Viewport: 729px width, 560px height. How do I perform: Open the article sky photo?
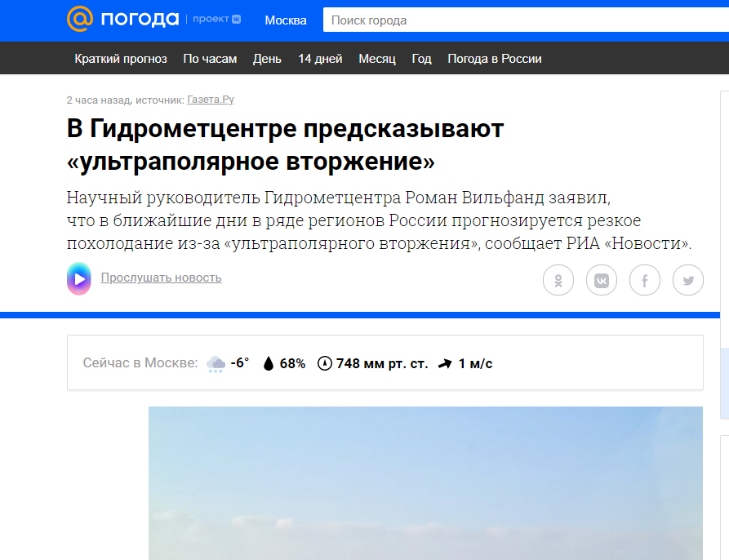(x=425, y=483)
